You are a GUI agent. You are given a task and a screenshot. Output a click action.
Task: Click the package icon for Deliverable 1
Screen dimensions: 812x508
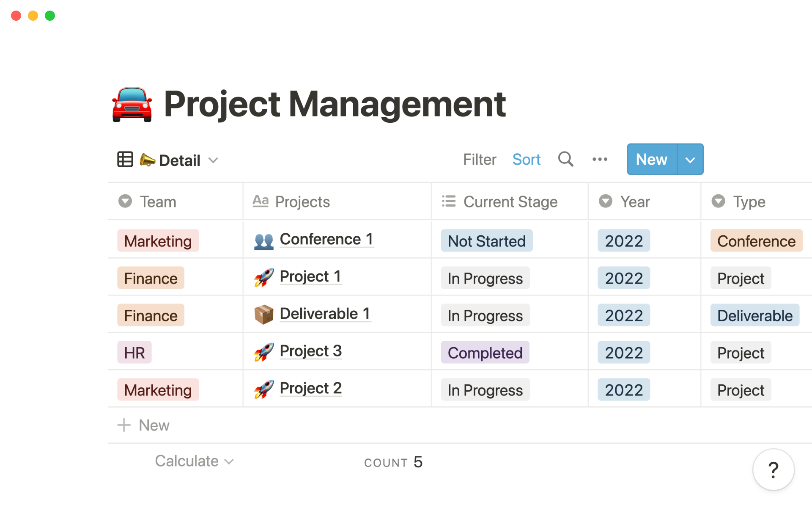[x=264, y=315]
